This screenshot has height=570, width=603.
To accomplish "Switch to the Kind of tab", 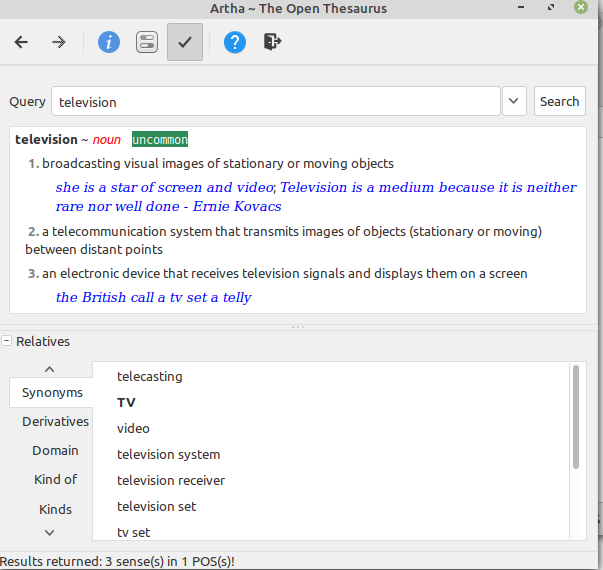I will 55,479.
